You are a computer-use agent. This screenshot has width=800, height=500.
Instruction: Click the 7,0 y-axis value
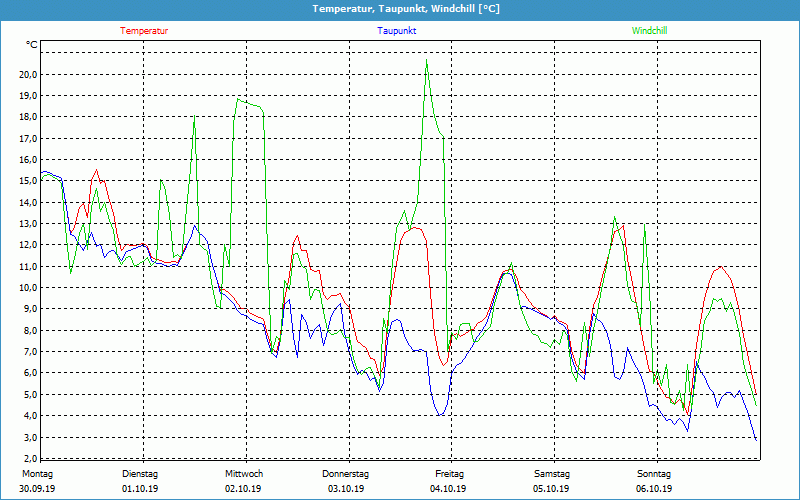[30, 352]
